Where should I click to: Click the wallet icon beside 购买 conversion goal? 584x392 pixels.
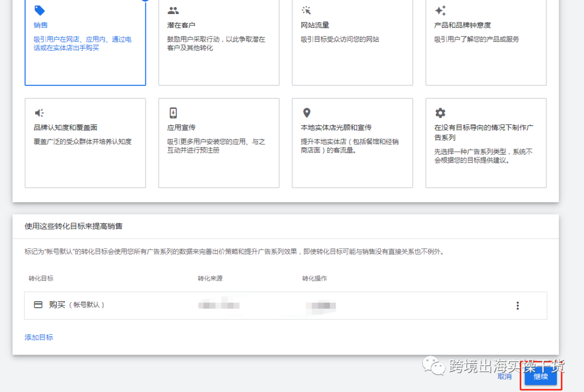[x=38, y=304]
